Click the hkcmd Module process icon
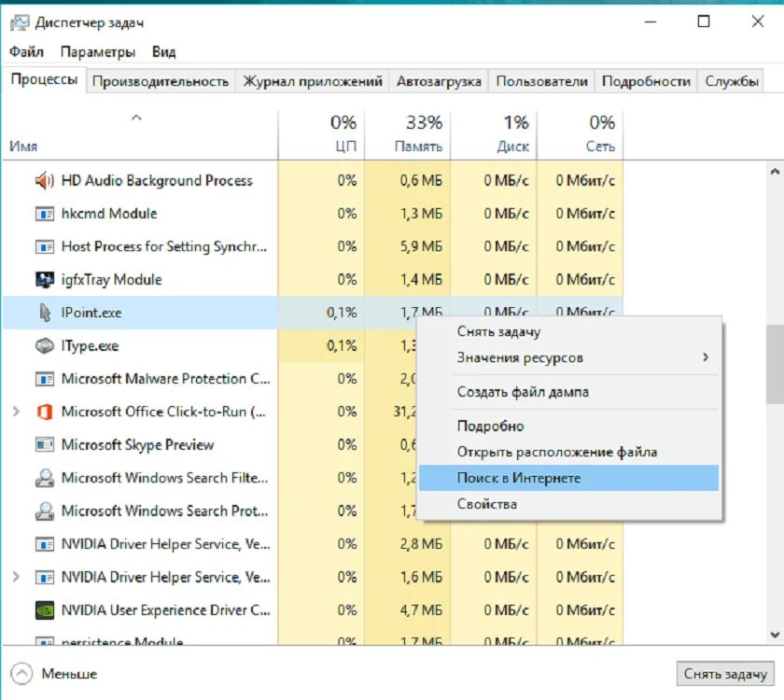The width and height of the screenshot is (784, 700). [45, 214]
